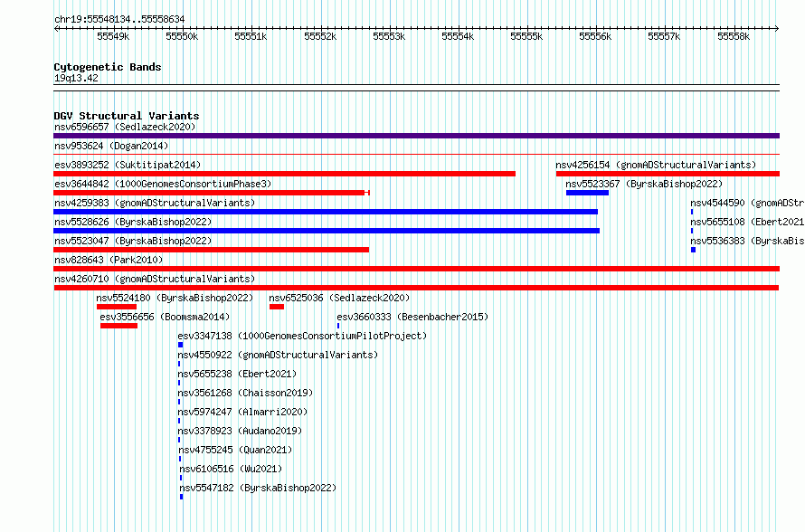Image resolution: width=805 pixels, height=532 pixels.
Task: Open nsv953624 (Dogan2014) variant label
Action: 111,146
